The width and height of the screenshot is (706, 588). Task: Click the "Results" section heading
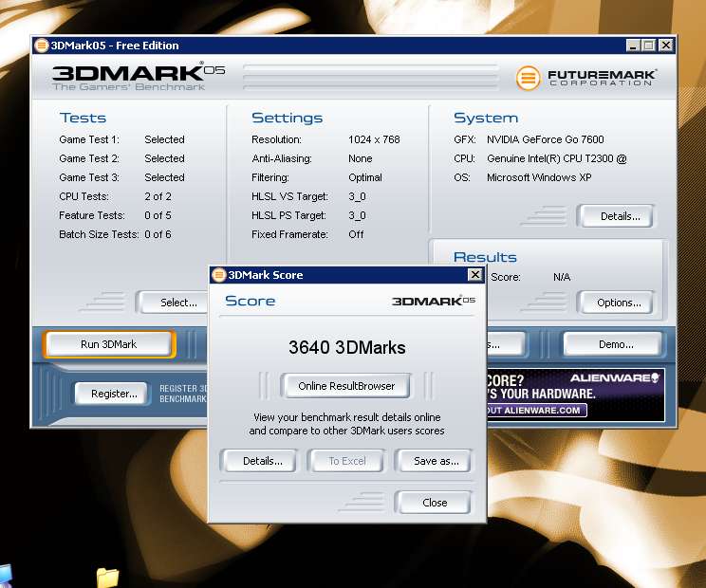(x=485, y=257)
